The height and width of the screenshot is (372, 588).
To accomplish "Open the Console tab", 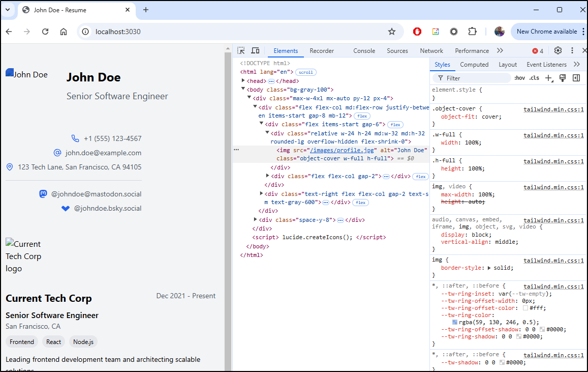I will click(x=364, y=51).
